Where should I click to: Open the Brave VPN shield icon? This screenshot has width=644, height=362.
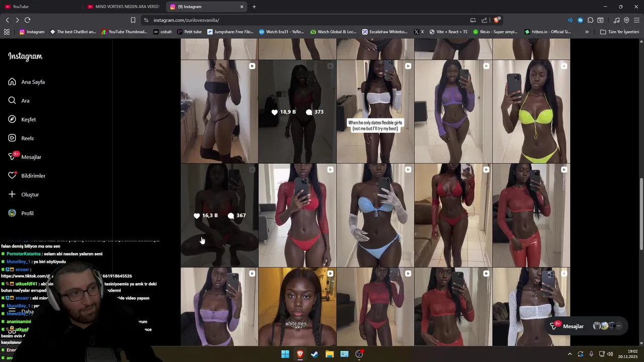tap(626, 20)
